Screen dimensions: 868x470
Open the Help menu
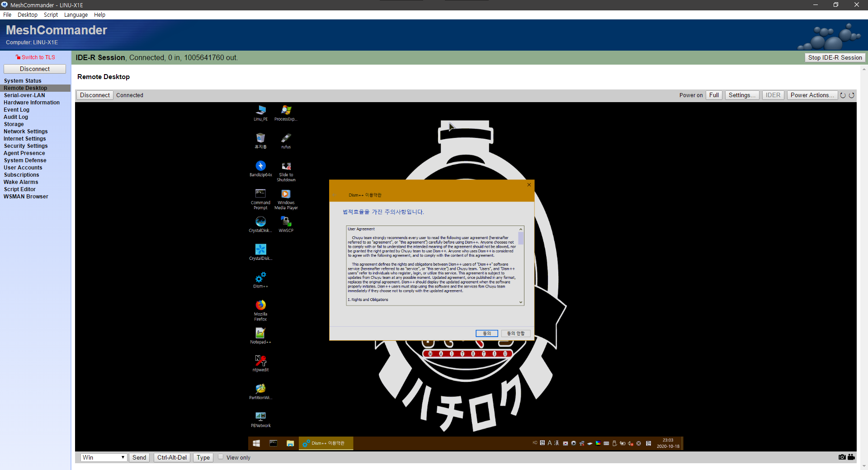click(x=99, y=15)
